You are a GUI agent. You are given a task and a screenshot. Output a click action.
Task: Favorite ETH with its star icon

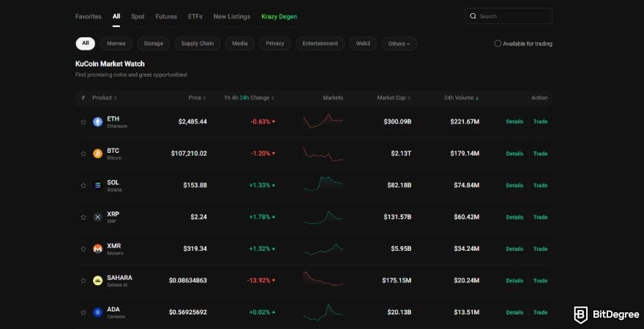point(83,122)
